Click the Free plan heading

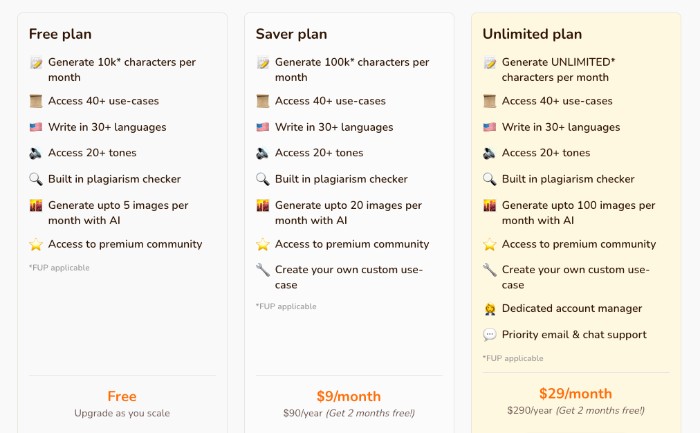[x=60, y=34]
